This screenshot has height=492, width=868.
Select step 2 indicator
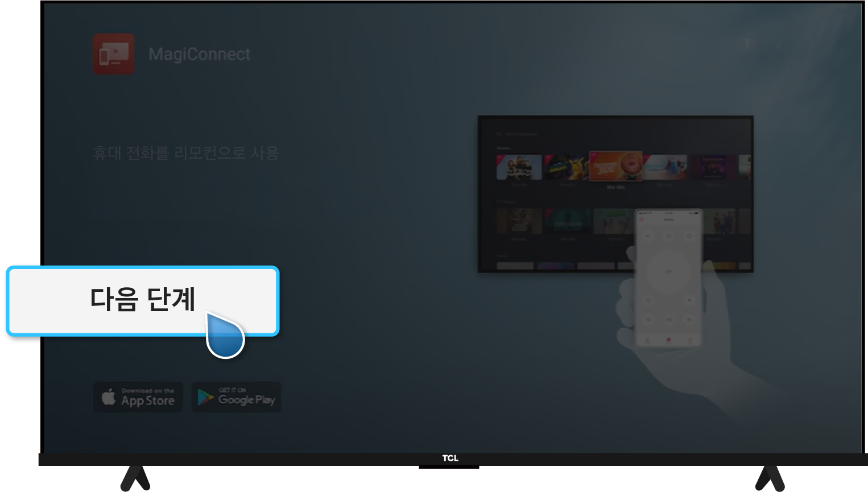[x=777, y=43]
